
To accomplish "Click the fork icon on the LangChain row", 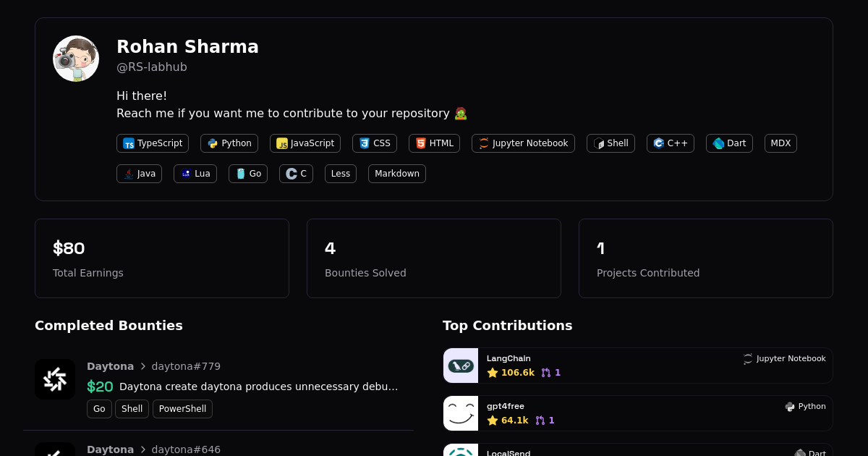I will point(545,372).
